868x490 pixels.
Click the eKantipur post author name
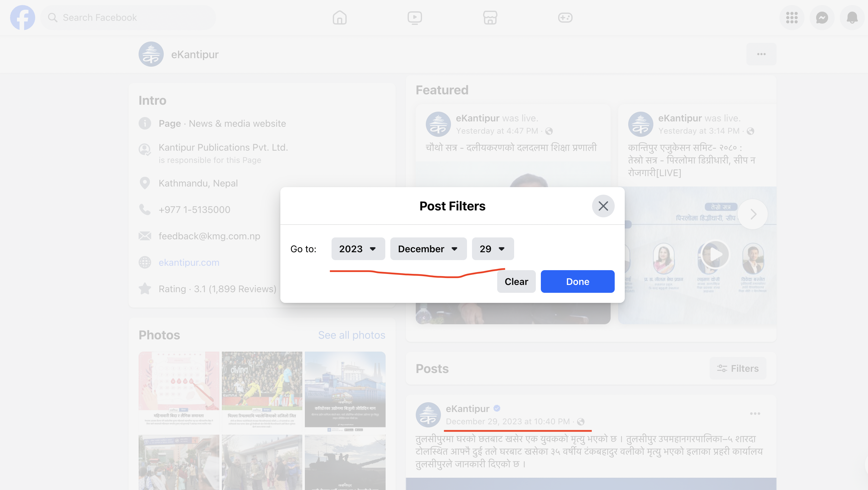coord(467,409)
